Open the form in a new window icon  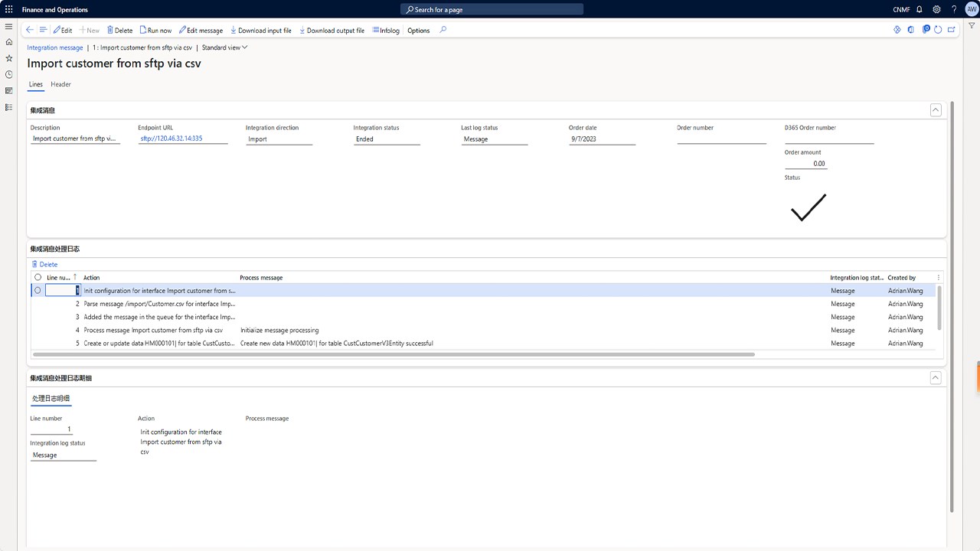(x=952, y=30)
